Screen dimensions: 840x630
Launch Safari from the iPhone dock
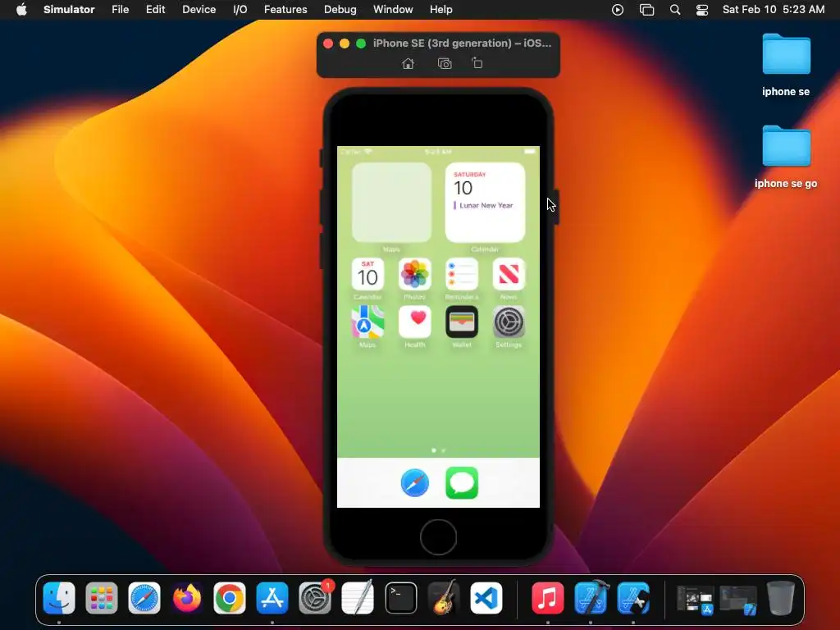pyautogui.click(x=414, y=482)
